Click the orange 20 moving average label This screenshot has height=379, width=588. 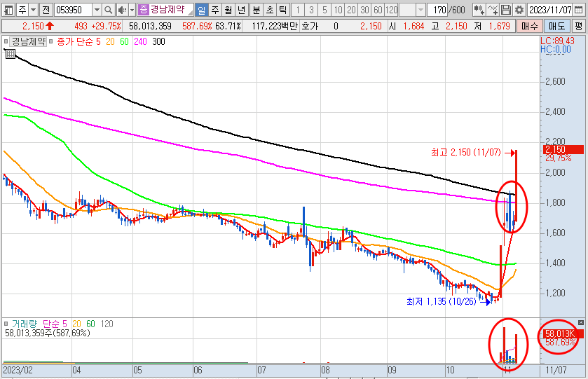pyautogui.click(x=110, y=41)
